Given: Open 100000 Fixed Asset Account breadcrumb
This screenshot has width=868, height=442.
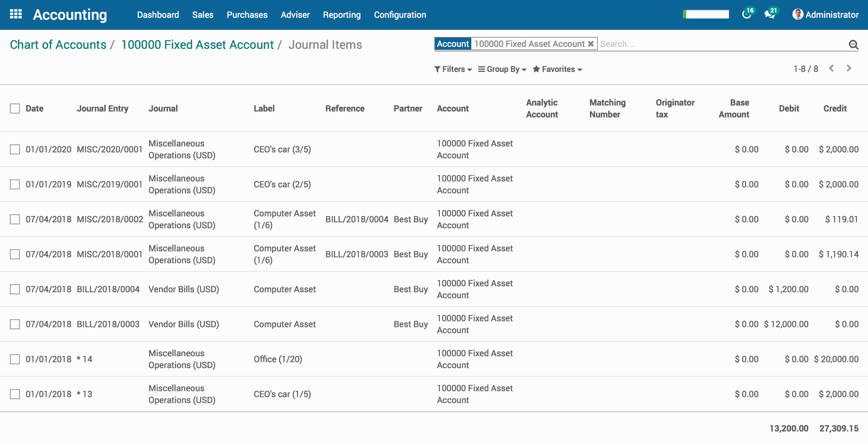Looking at the screenshot, I should (x=197, y=45).
